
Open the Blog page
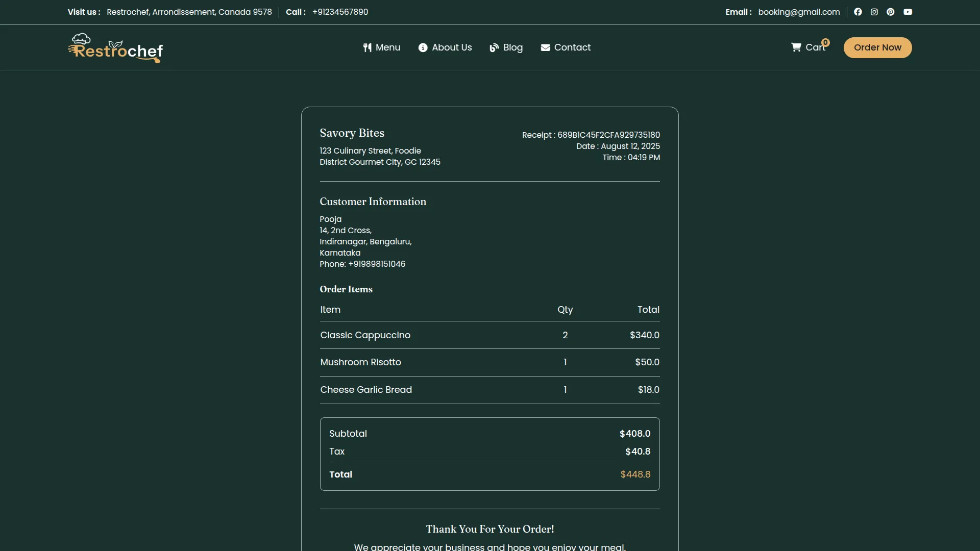pyautogui.click(x=512, y=47)
